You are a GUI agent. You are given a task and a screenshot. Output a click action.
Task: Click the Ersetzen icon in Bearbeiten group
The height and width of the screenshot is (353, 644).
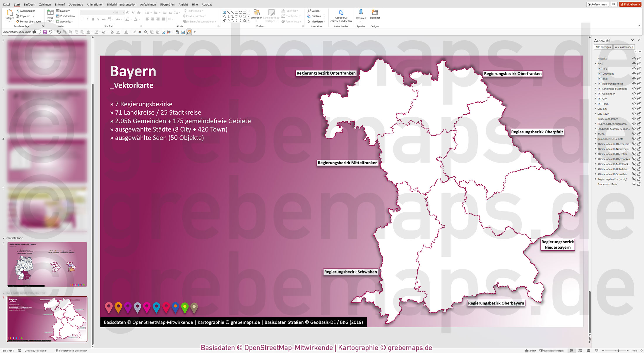(x=309, y=16)
